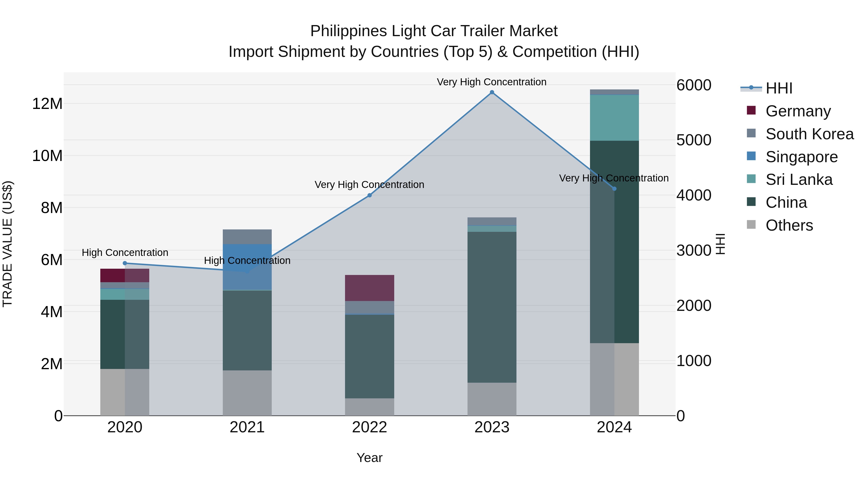
Task: Click the 3000 right axis tick label
Action: (x=694, y=251)
